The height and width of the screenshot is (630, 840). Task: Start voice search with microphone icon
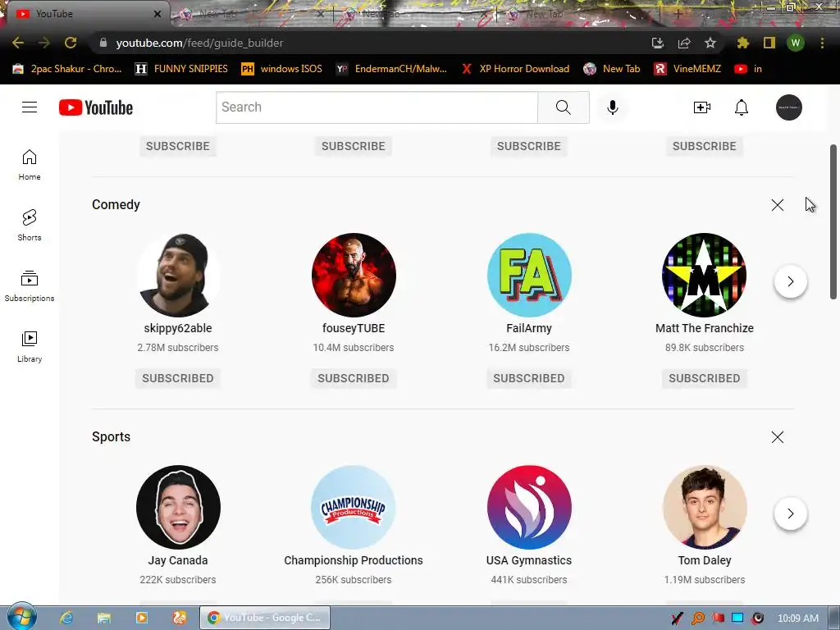[612, 107]
